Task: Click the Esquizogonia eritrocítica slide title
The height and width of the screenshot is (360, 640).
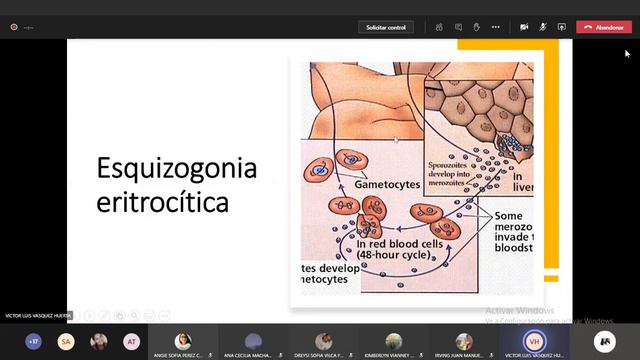Action: pos(177,185)
